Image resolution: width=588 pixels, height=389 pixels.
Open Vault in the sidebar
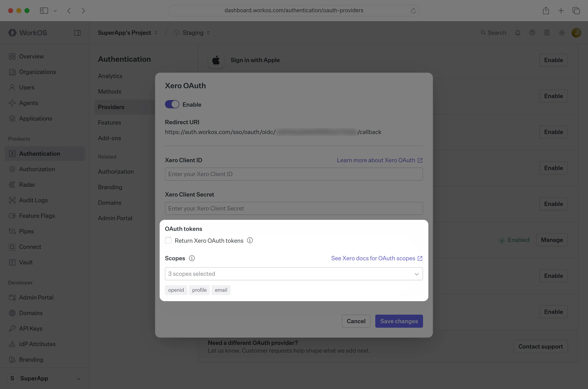pos(45,263)
